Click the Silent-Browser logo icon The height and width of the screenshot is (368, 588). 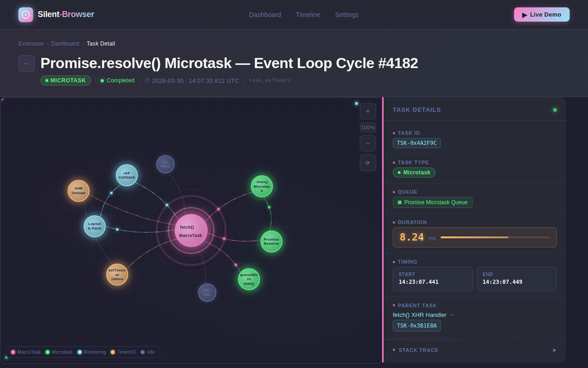click(x=25, y=14)
